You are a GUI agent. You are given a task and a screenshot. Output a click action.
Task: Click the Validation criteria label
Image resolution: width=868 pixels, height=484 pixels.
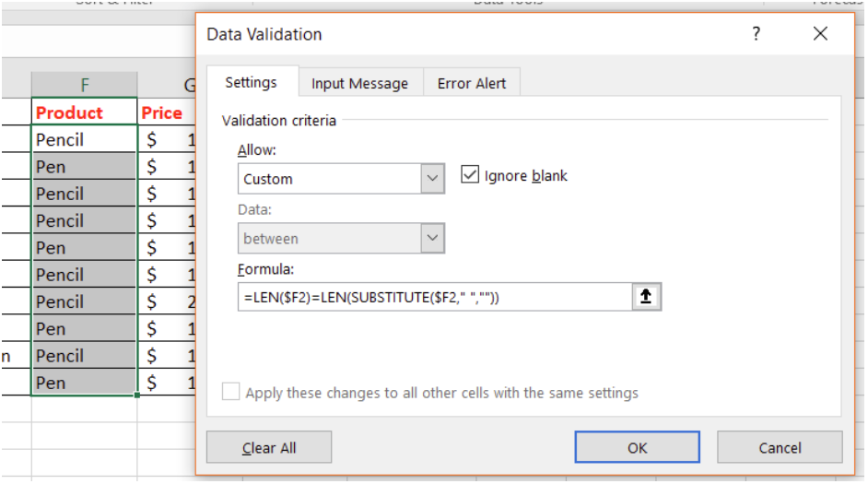pos(279,120)
